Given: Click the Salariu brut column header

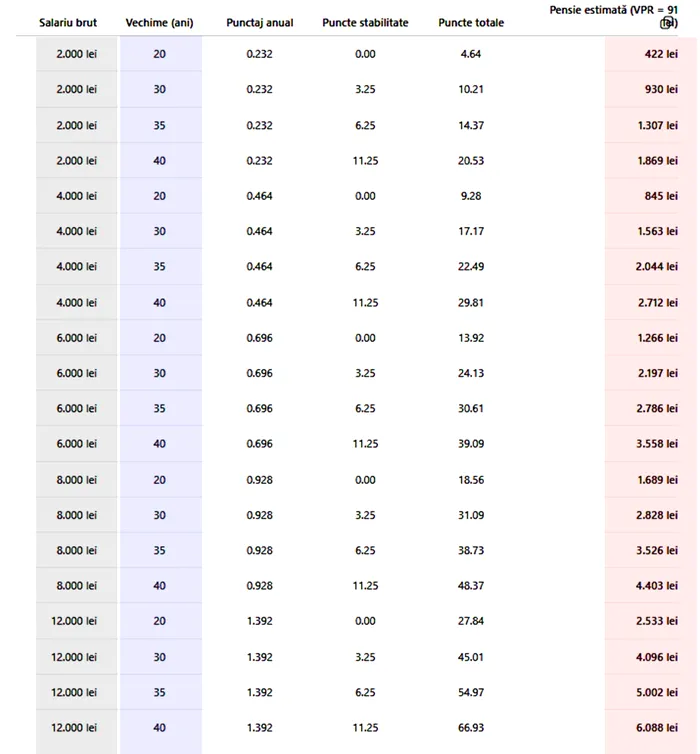Looking at the screenshot, I should tap(68, 23).
